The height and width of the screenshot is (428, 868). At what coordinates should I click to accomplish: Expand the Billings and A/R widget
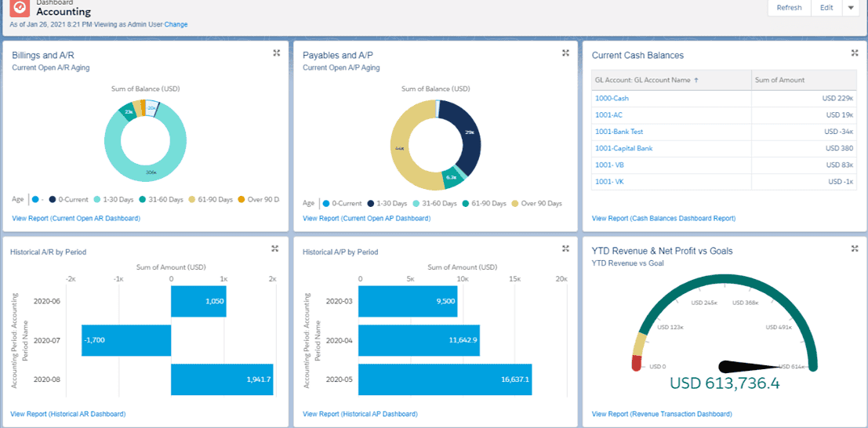tap(276, 53)
